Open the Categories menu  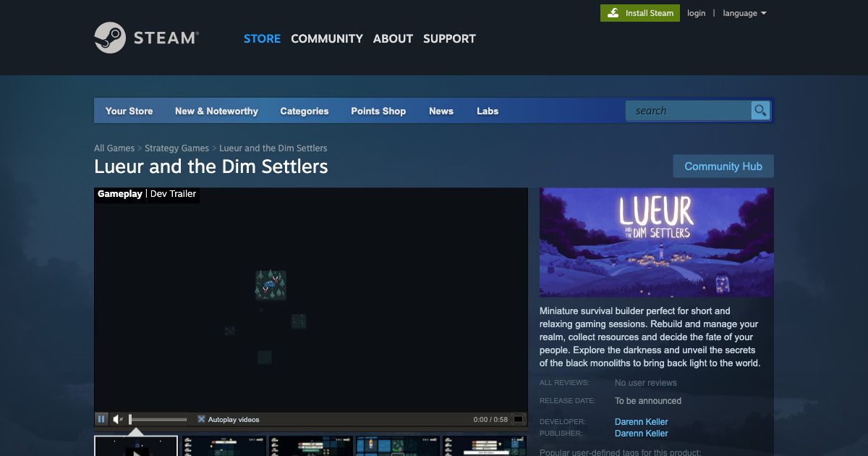pyautogui.click(x=304, y=111)
